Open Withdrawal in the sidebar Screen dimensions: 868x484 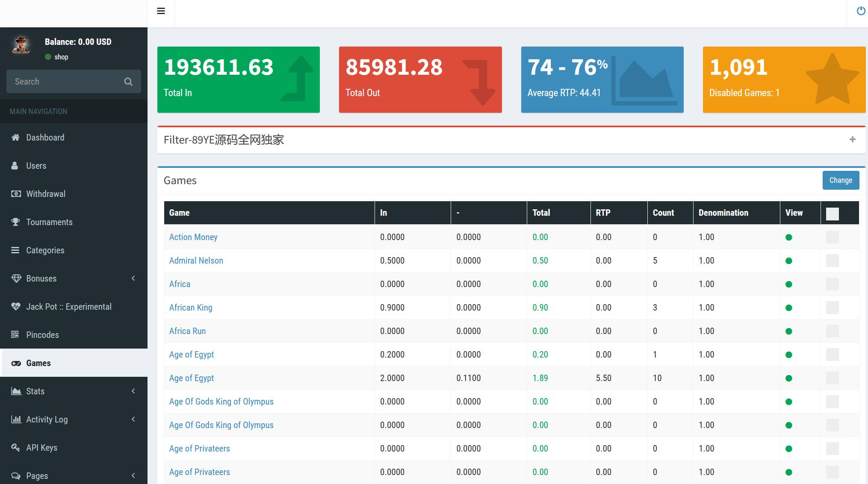click(x=74, y=194)
